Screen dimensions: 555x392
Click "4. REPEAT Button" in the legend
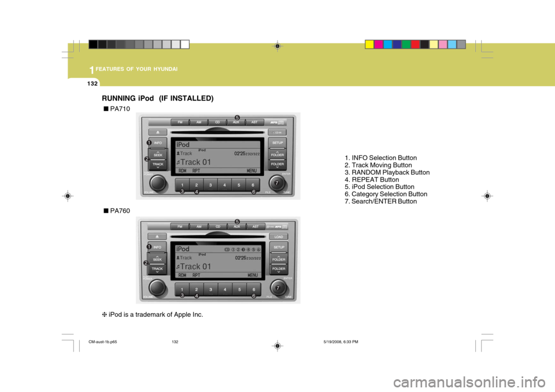tap(372, 180)
